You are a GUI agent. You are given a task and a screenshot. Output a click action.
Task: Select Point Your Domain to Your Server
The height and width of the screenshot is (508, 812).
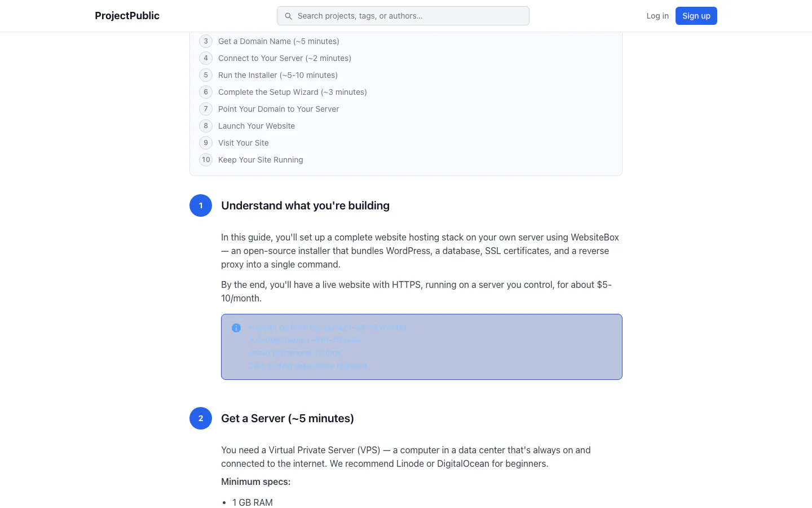tap(279, 109)
